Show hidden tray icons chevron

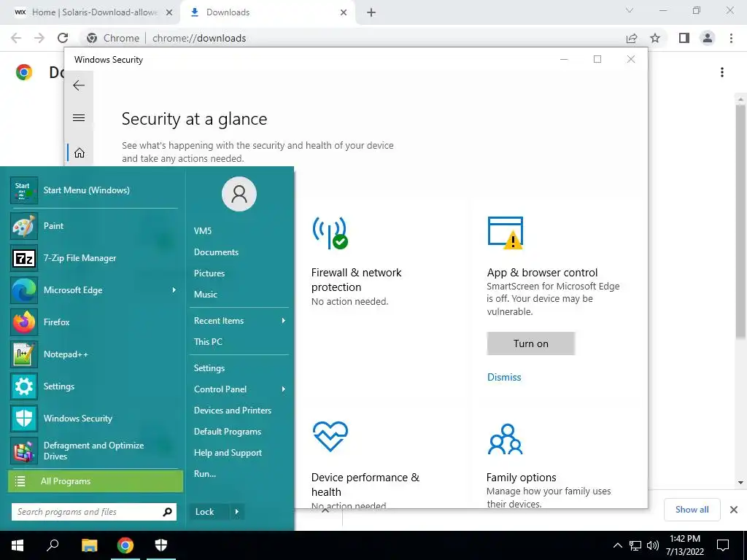pyautogui.click(x=617, y=545)
